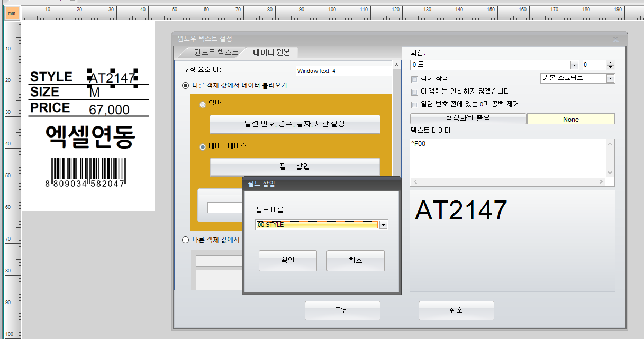Click the rotation number input field
The width and height of the screenshot is (644, 339).
(x=594, y=65)
